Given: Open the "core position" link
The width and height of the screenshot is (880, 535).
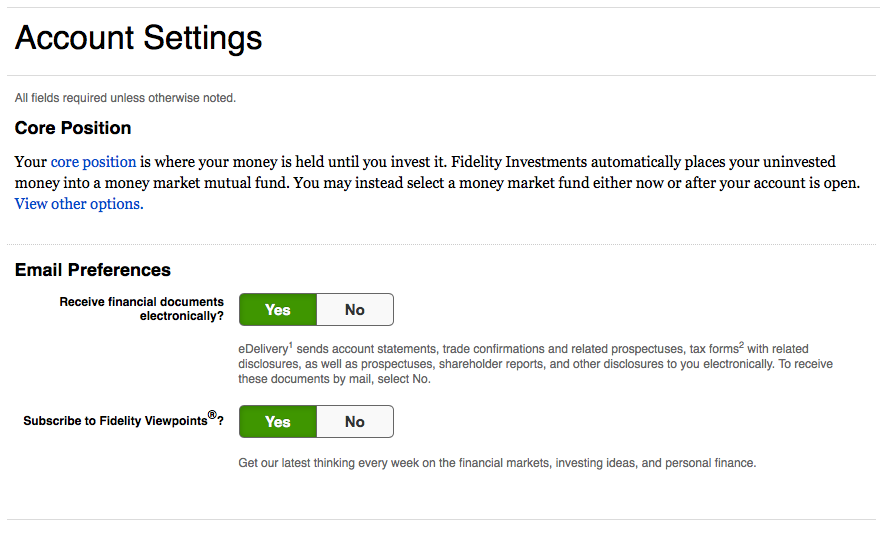Looking at the screenshot, I should pyautogui.click(x=93, y=162).
